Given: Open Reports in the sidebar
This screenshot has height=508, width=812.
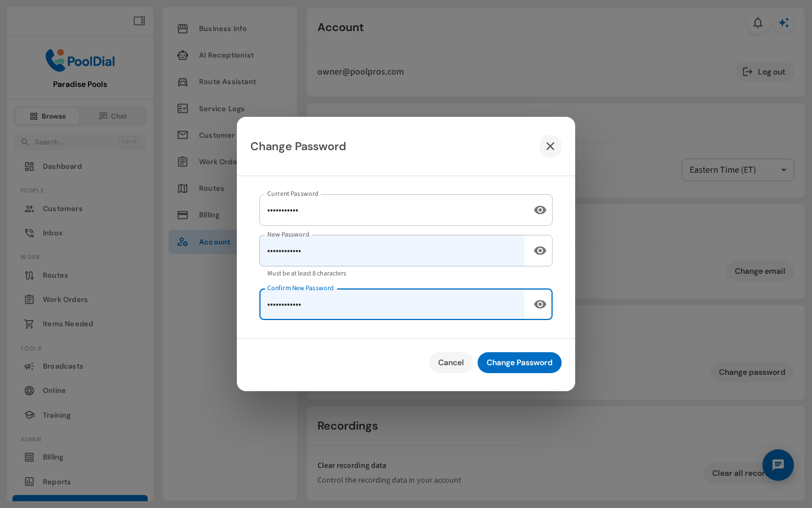Looking at the screenshot, I should pyautogui.click(x=80, y=482).
